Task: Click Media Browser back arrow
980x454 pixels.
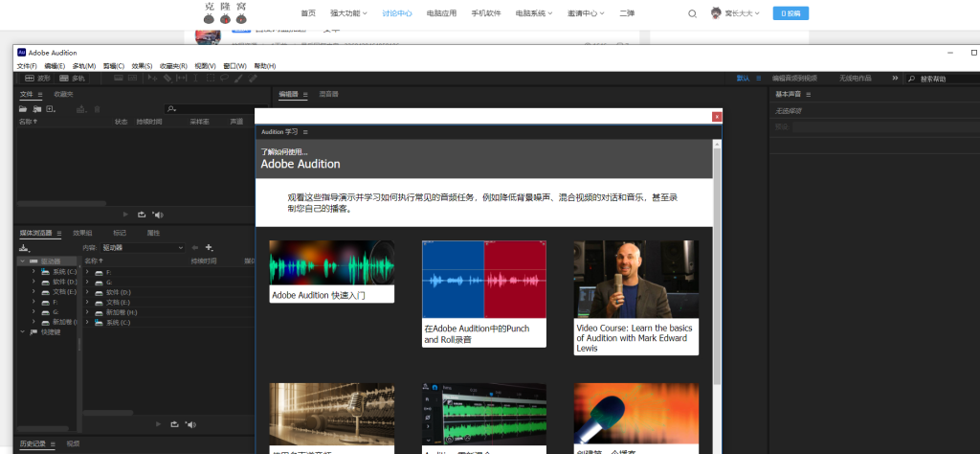Action: 195,248
